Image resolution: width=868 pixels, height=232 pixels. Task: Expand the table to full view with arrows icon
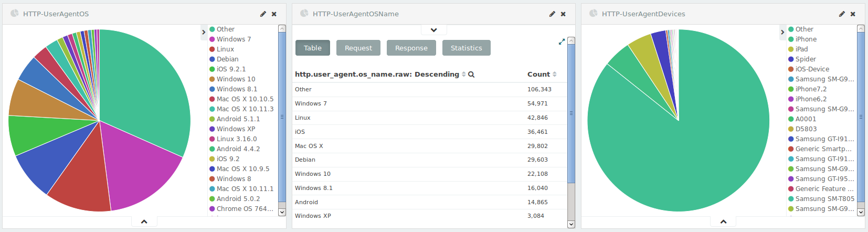coord(562,41)
